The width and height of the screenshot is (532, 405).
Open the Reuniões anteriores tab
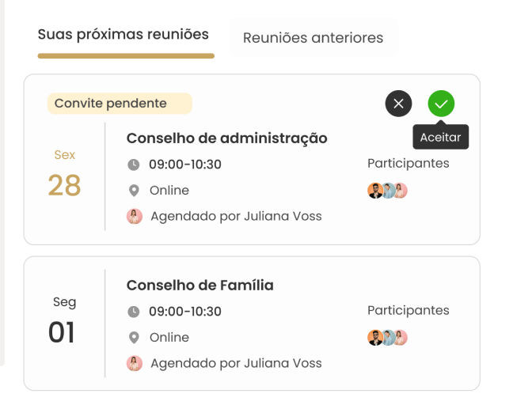tap(313, 38)
